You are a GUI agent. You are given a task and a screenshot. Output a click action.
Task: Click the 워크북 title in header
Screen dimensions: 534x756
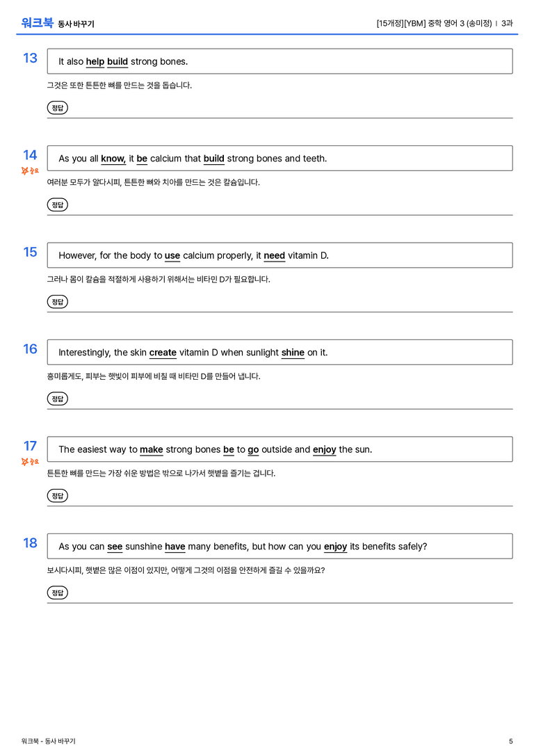point(37,23)
